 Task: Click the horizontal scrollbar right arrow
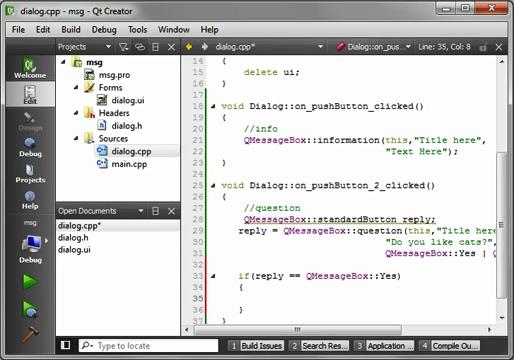click(x=489, y=330)
